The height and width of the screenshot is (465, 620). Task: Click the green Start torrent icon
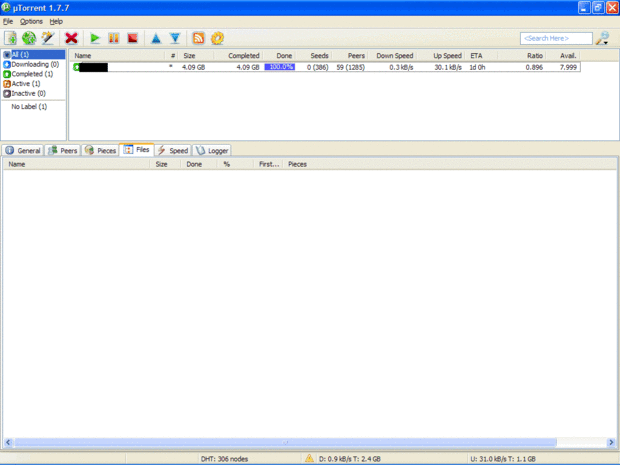(x=95, y=38)
